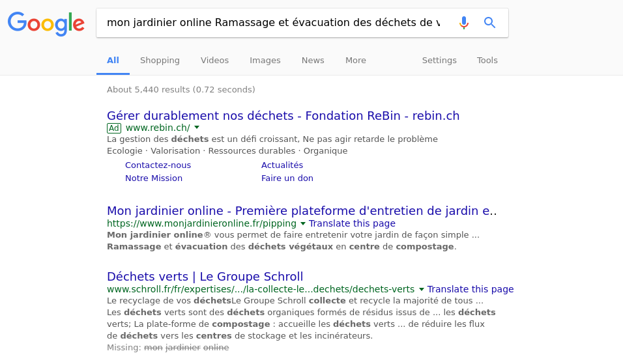Focus the Google search input field

[273, 23]
